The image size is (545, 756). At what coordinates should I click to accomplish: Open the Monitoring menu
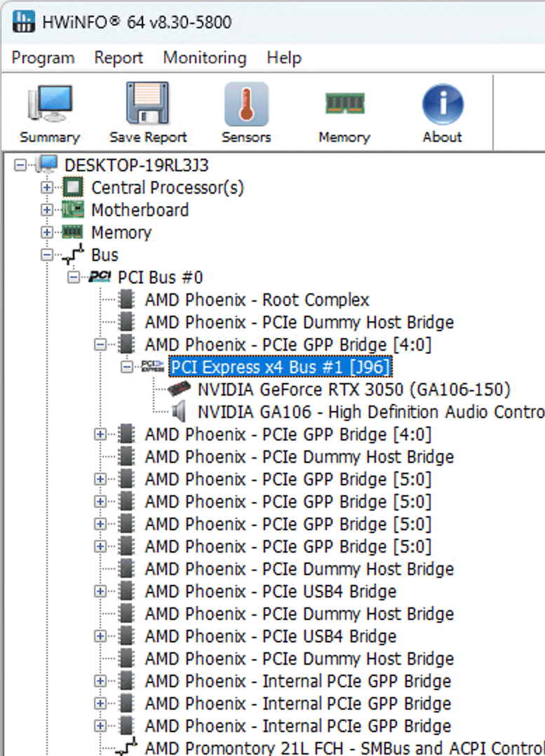(204, 58)
